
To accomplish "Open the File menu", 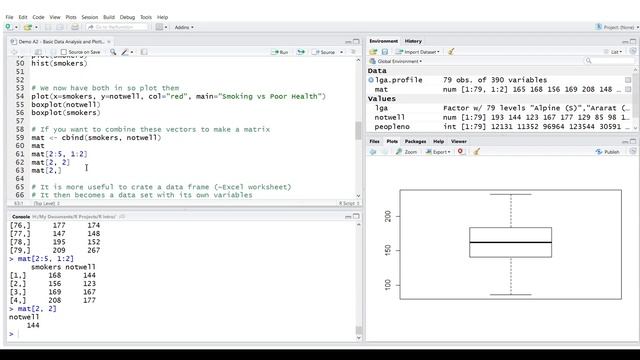I will pos(9,17).
